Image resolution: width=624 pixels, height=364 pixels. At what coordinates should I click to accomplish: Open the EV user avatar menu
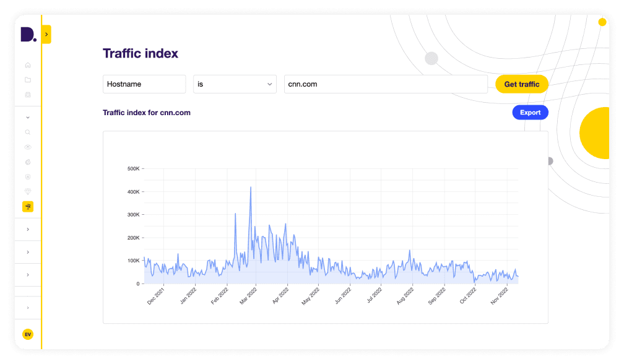(x=28, y=334)
